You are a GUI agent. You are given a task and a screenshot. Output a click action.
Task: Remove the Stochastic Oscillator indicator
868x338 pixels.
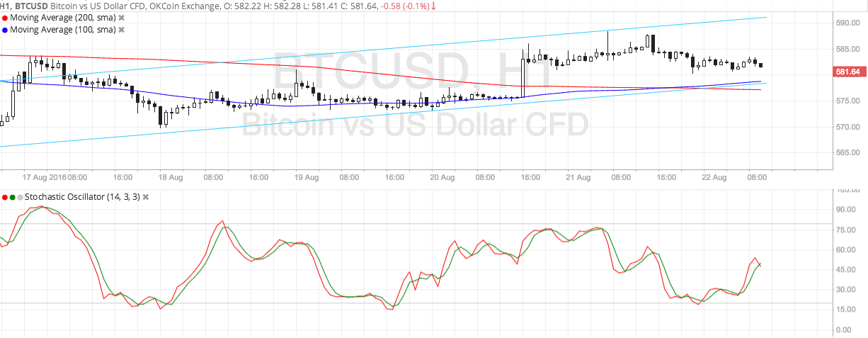tap(146, 196)
